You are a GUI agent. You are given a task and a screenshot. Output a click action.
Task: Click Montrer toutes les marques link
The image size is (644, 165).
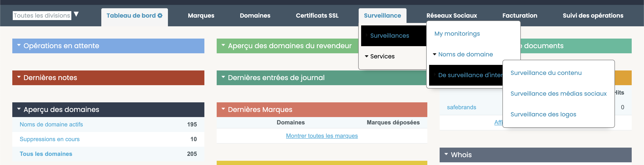click(x=322, y=136)
